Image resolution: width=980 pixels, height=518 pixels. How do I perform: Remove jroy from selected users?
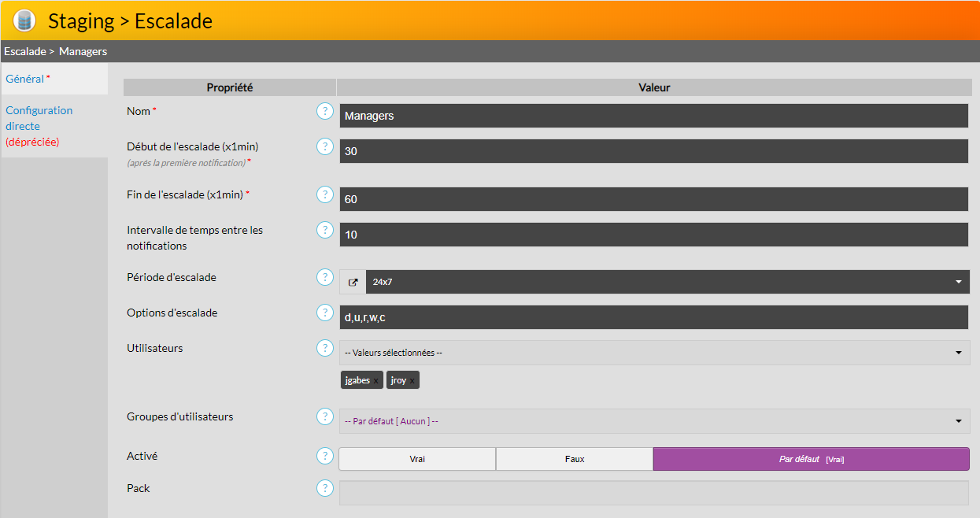[412, 381]
